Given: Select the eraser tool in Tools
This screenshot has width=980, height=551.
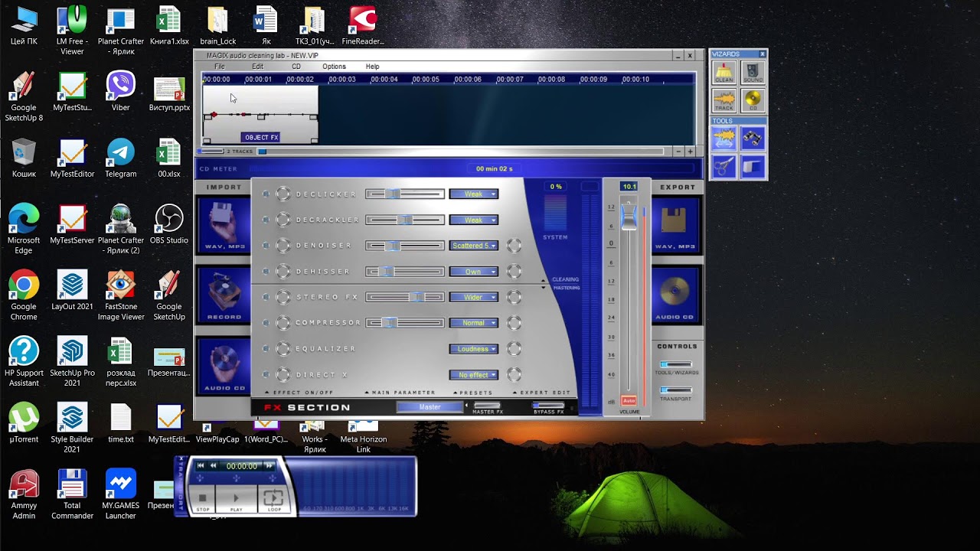Looking at the screenshot, I should click(753, 166).
